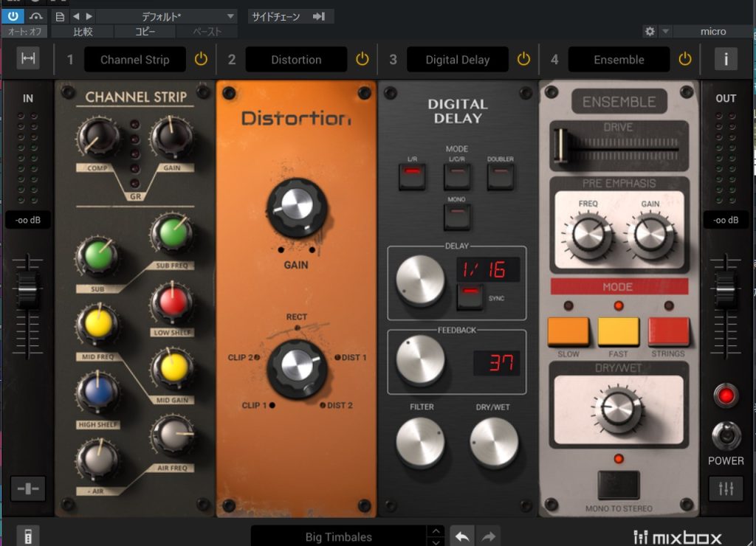Image resolution: width=756 pixels, height=546 pixels.
Task: Expand the dropdown arrow next to the gear icon
Action: [665, 31]
